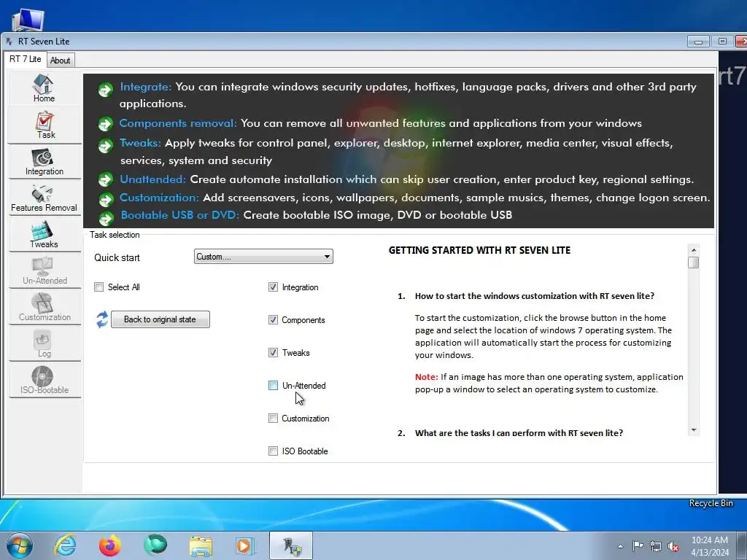The image size is (747, 560).
Task: Click the green arrow beside Unattended
Action: [105, 180]
